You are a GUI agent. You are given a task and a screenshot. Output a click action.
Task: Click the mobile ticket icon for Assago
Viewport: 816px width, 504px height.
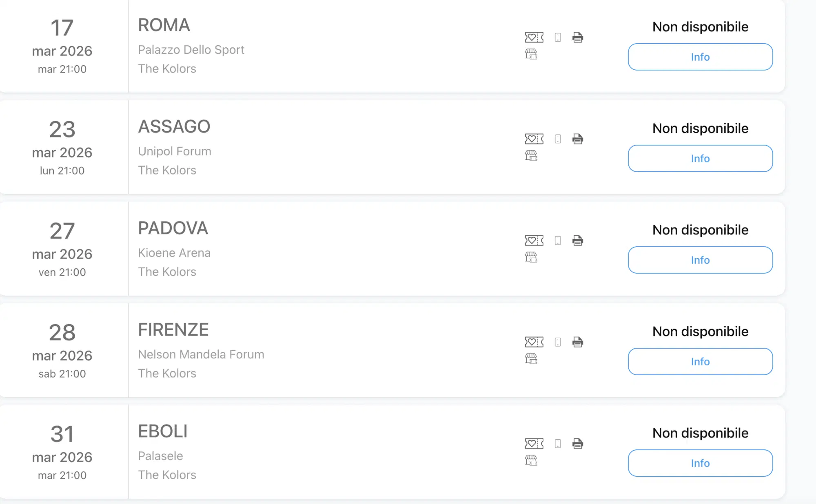click(x=558, y=139)
